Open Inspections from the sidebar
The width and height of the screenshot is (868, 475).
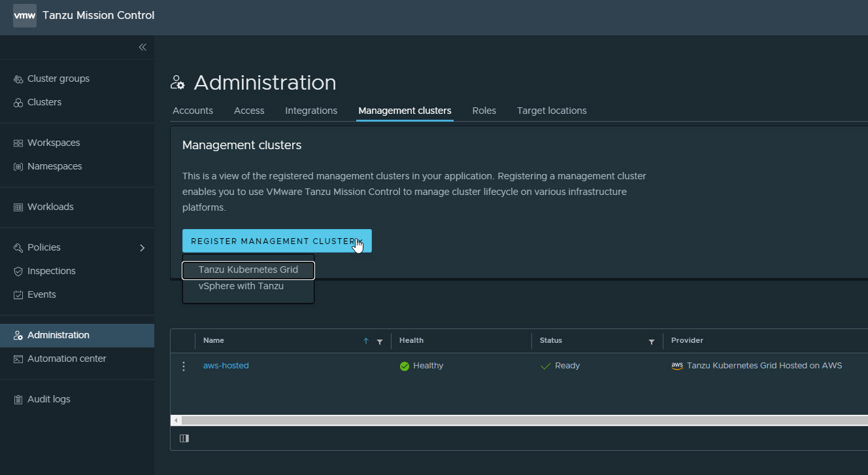click(x=51, y=271)
